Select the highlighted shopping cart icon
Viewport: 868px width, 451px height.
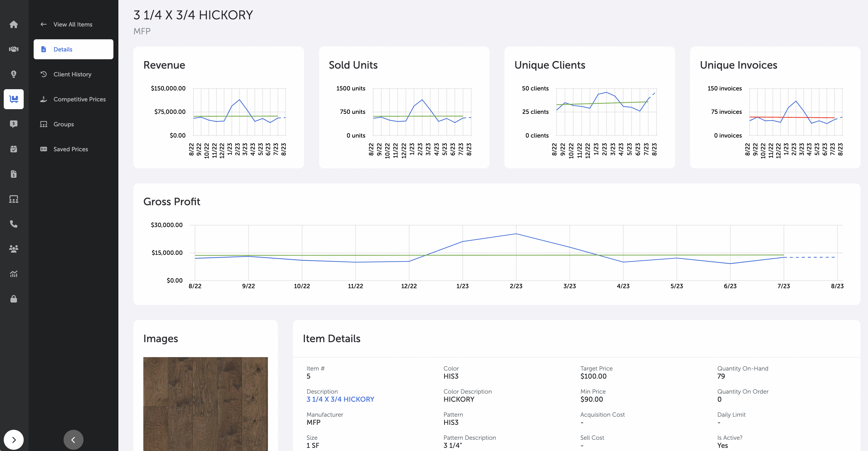[13, 99]
